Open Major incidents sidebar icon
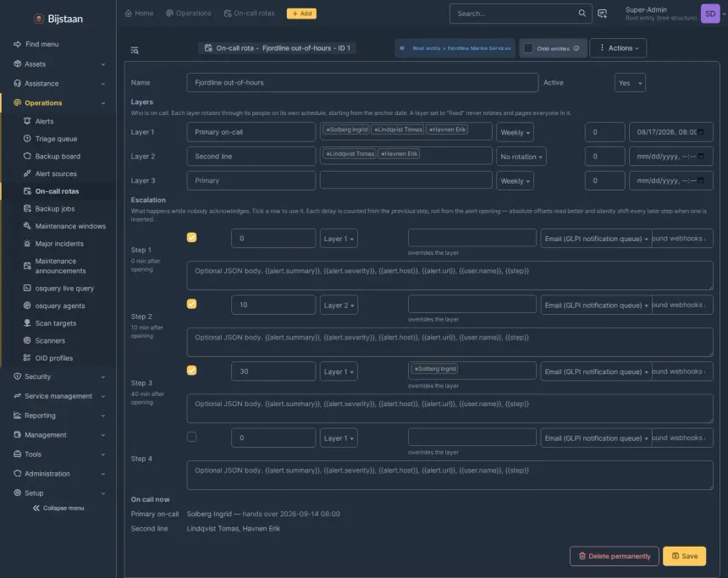The width and height of the screenshot is (728, 578). tap(27, 243)
